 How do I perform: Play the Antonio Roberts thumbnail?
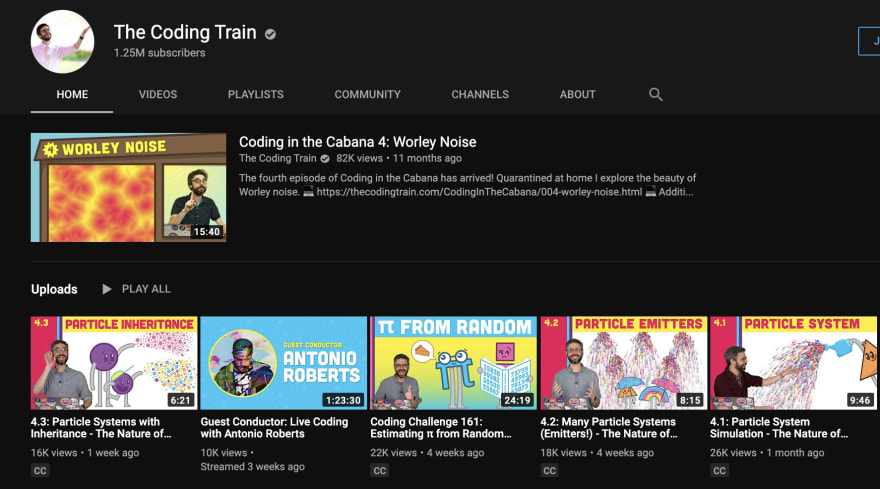tap(283, 363)
